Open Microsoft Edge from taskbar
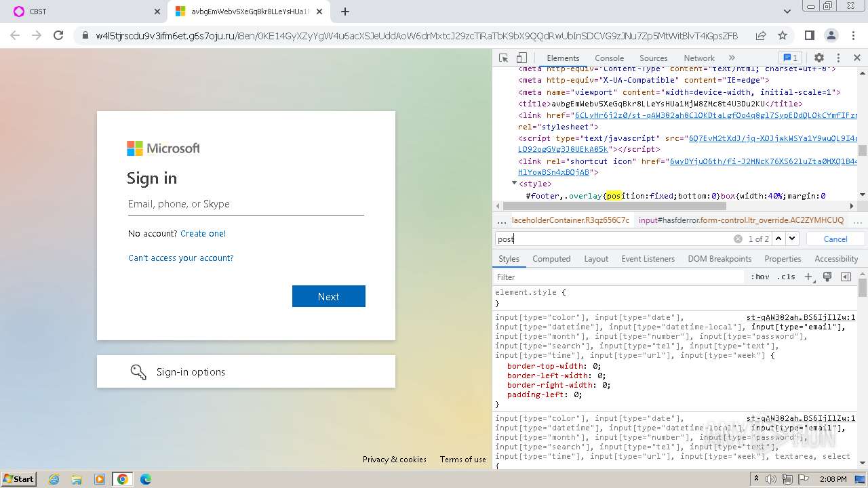The height and width of the screenshot is (488, 868). [x=146, y=479]
